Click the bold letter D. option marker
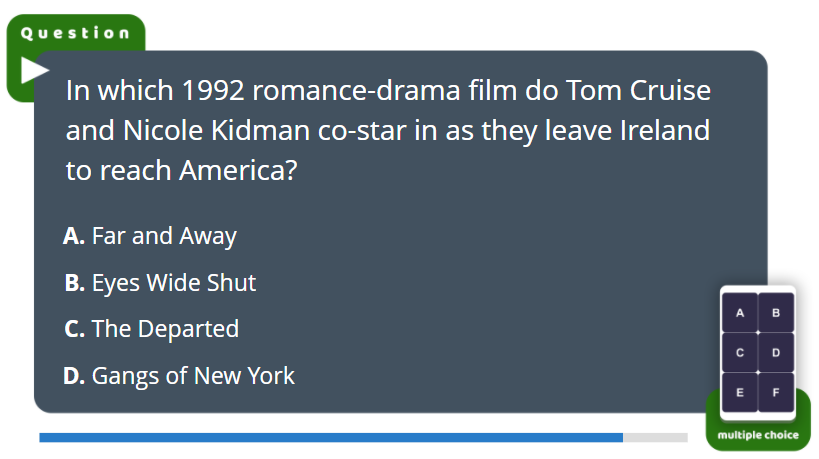Screen dimensions: 819x459 click(x=74, y=376)
